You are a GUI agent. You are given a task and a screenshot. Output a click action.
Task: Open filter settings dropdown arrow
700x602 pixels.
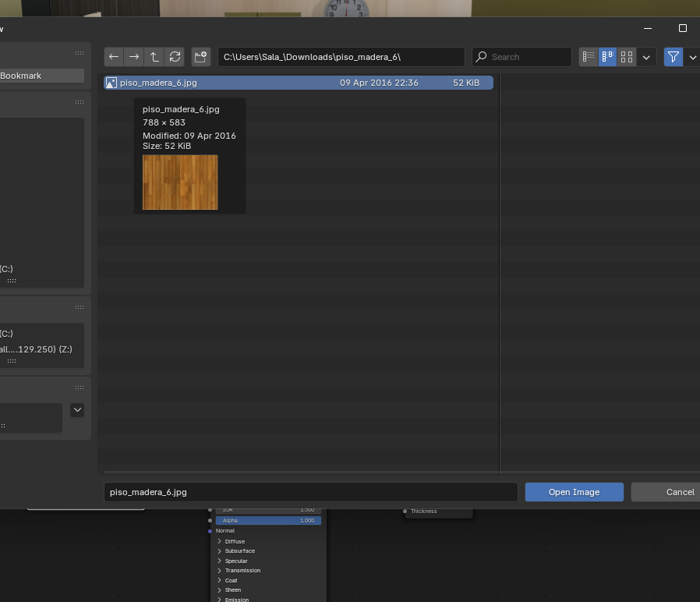[693, 57]
